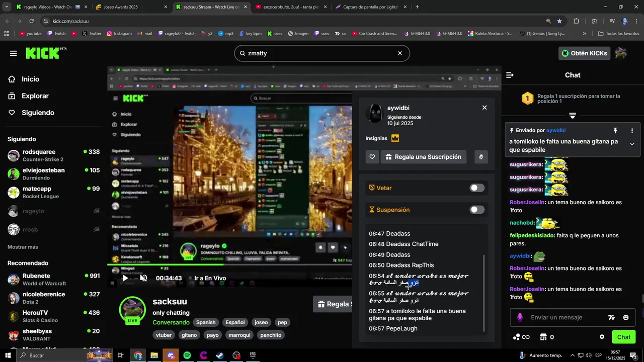Click the kick.com/sacksuu address bar
This screenshot has width=644, height=362.
(292, 21)
